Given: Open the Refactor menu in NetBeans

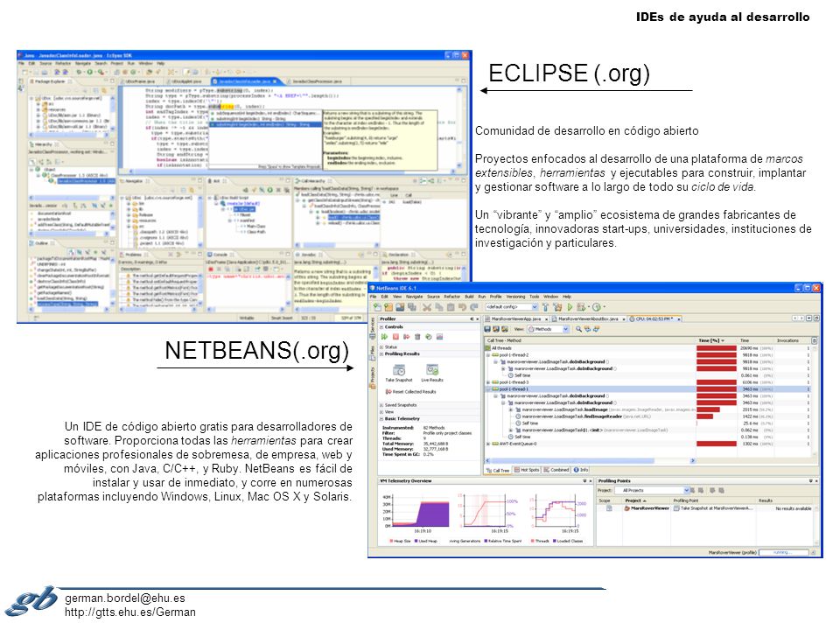Looking at the screenshot, I should 451,297.
